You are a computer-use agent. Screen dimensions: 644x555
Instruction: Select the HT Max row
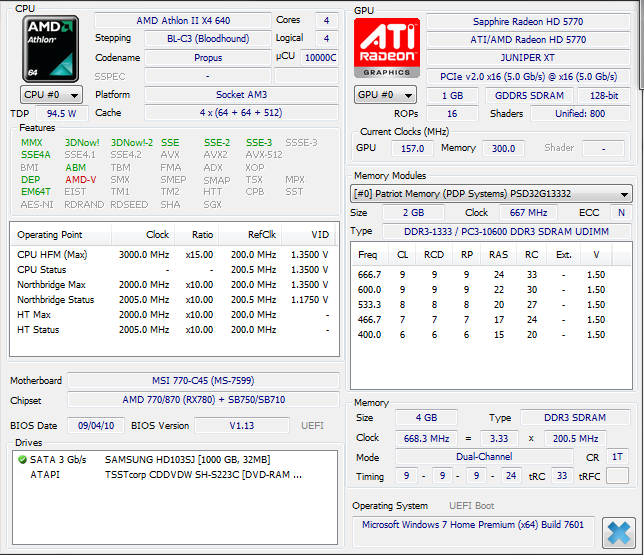pos(173,315)
